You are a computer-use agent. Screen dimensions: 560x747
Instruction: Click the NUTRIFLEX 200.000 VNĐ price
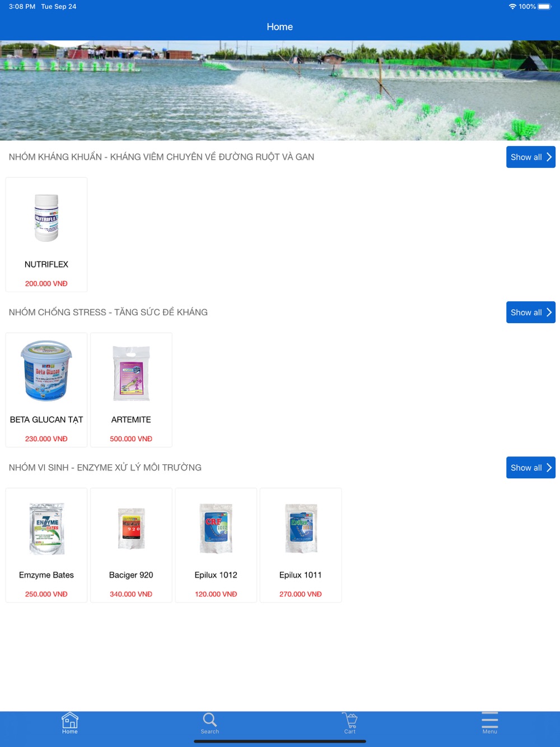click(46, 284)
